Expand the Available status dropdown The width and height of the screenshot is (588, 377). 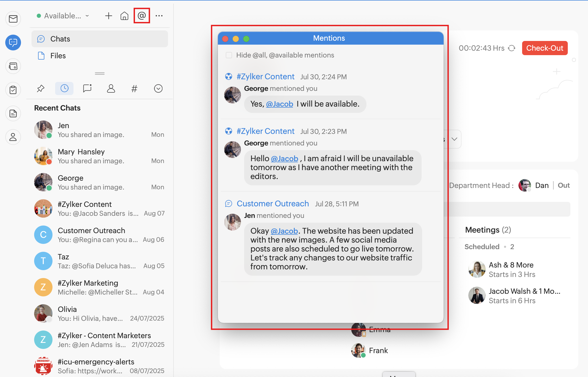(63, 16)
